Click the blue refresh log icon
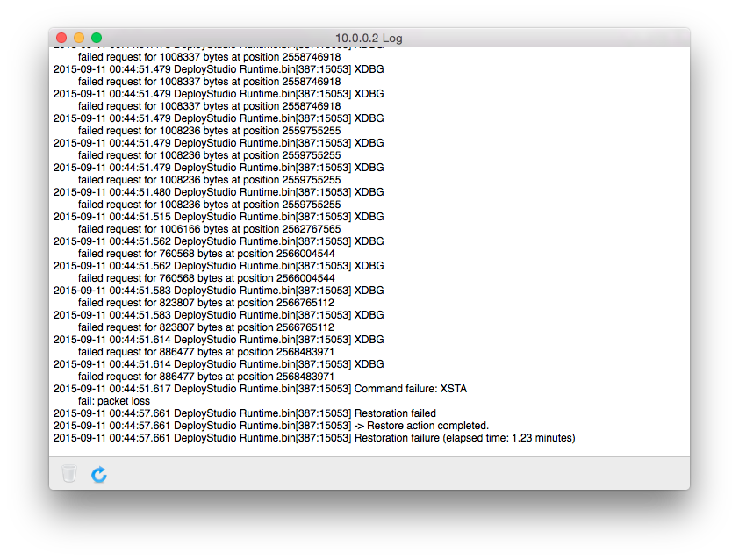 tap(99, 474)
